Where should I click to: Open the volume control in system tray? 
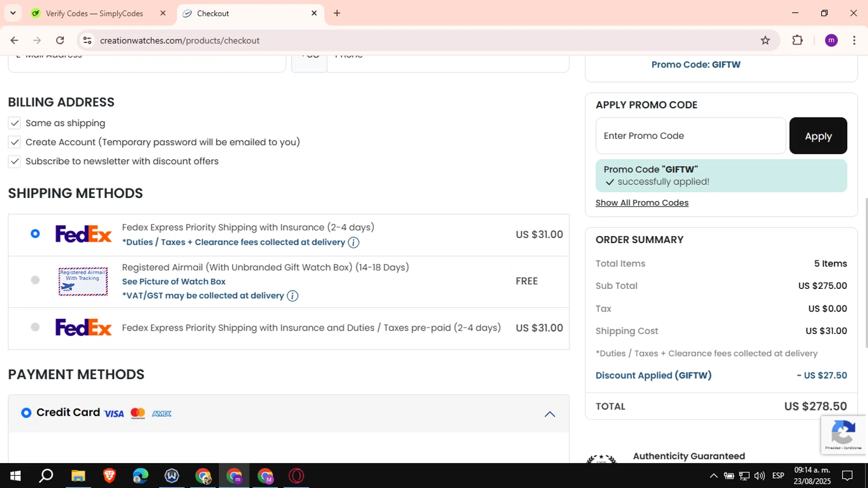click(x=760, y=476)
